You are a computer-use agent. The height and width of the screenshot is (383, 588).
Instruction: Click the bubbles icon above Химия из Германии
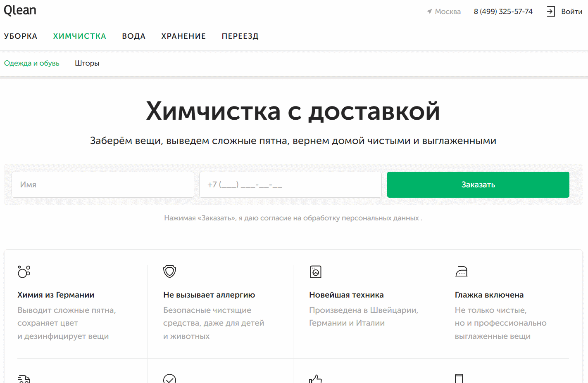(x=24, y=272)
